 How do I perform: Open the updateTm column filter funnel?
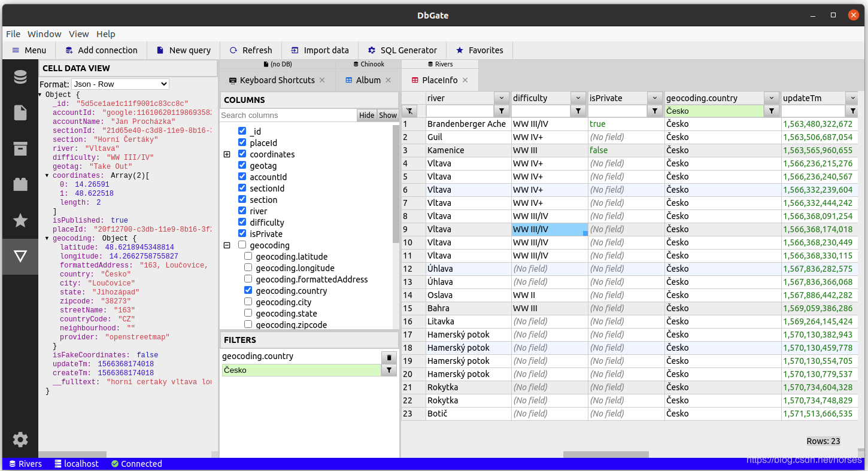click(x=852, y=111)
